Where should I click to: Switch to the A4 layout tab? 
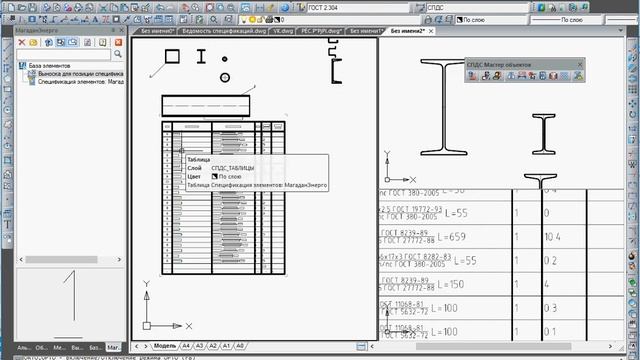186,346
